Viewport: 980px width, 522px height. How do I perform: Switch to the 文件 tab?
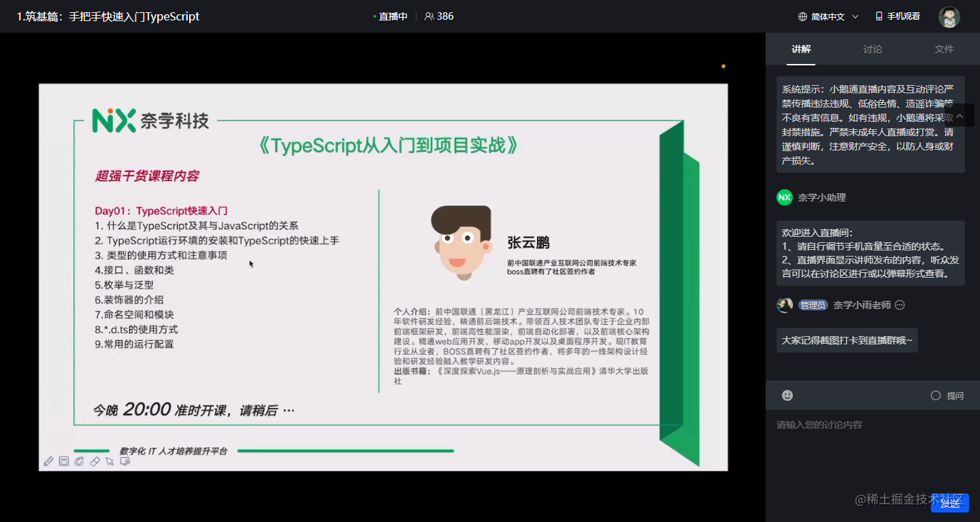944,49
